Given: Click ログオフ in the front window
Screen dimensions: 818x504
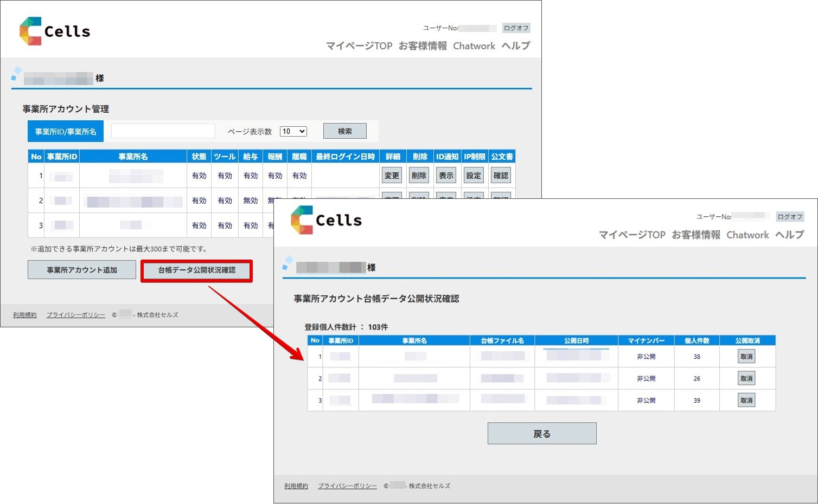Looking at the screenshot, I should point(790,217).
